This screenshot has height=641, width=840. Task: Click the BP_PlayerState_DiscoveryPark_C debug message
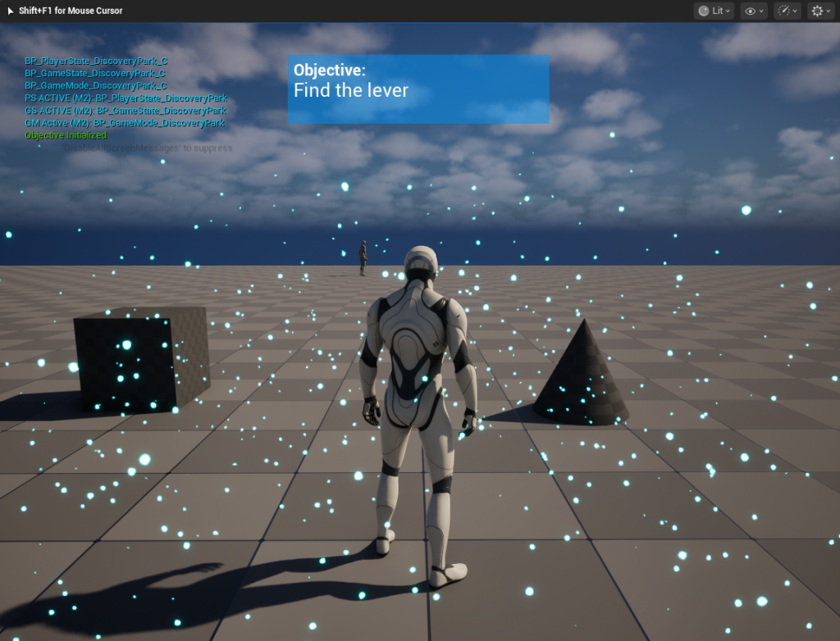coord(96,61)
